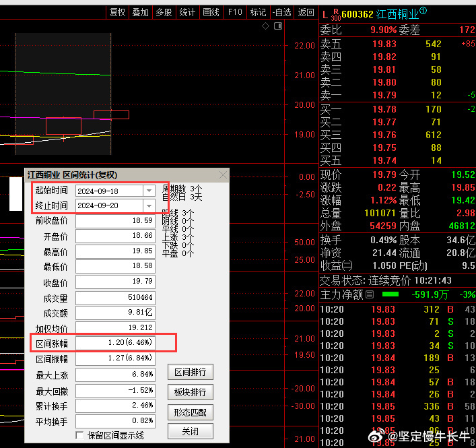Image resolution: width=476 pixels, height=448 pixels.
Task: Click the circled info icon after 江西铜业
Action: click(423, 12)
